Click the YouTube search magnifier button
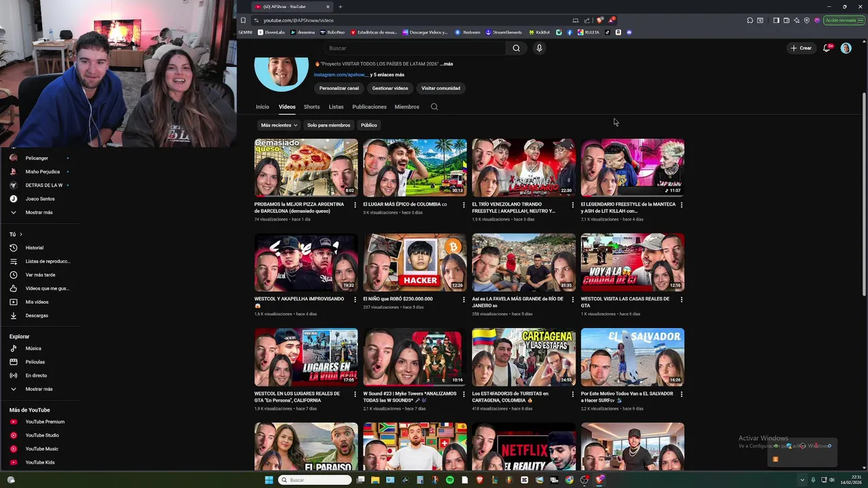The width and height of the screenshot is (868, 488). coord(516,48)
